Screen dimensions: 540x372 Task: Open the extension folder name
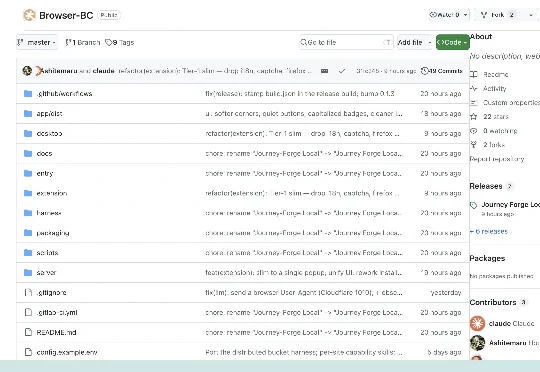coord(52,193)
